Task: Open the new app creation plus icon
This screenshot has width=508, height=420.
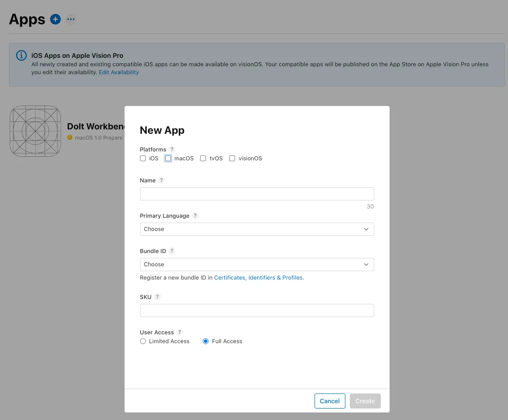Action: (55, 19)
